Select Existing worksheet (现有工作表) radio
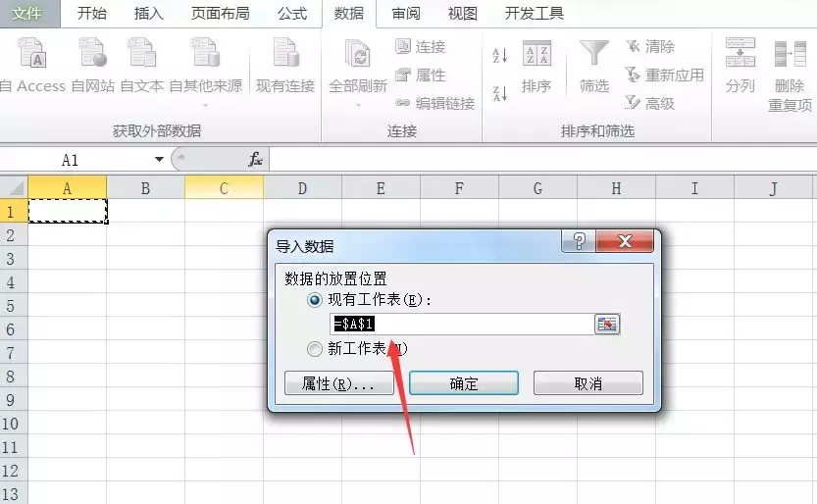Viewport: 817px width, 504px height. pyautogui.click(x=314, y=300)
